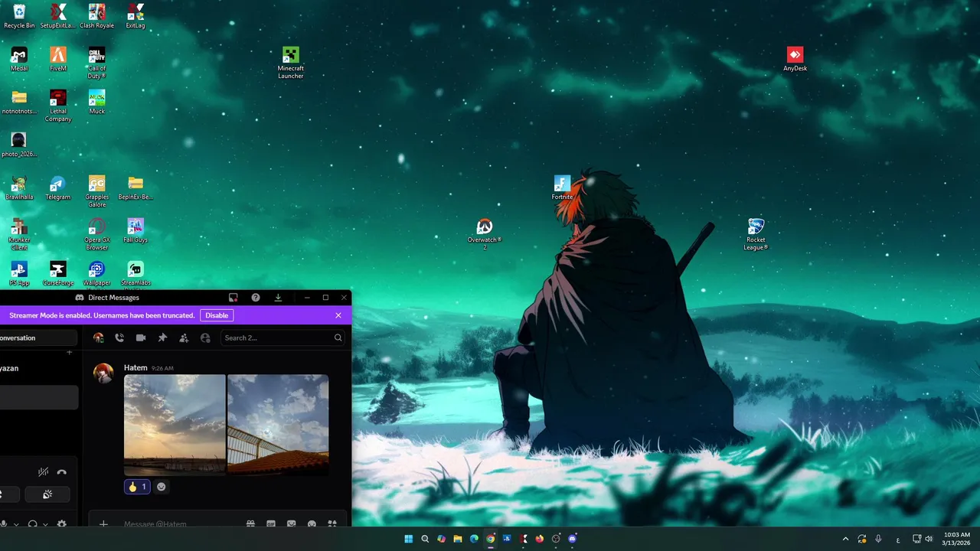Screen dimensions: 980x551
Task: Focus the Discord search field
Action: coord(282,337)
